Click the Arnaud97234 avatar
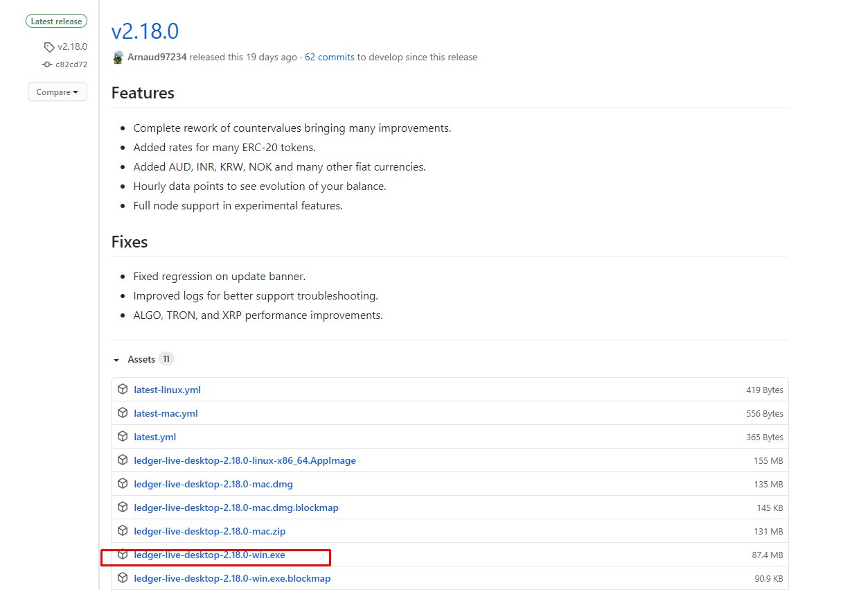Viewport: 868px width, 590px height. (118, 57)
